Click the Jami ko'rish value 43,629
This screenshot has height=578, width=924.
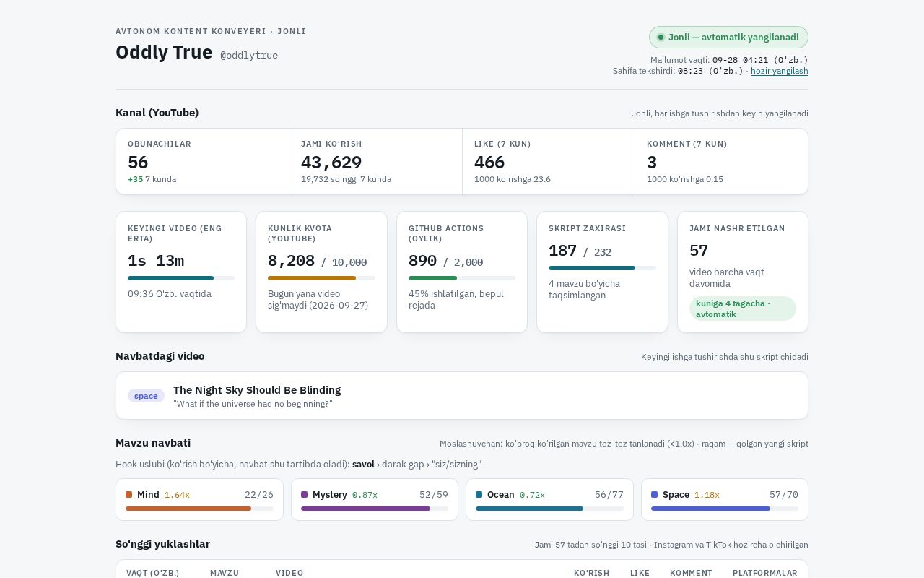pos(331,163)
